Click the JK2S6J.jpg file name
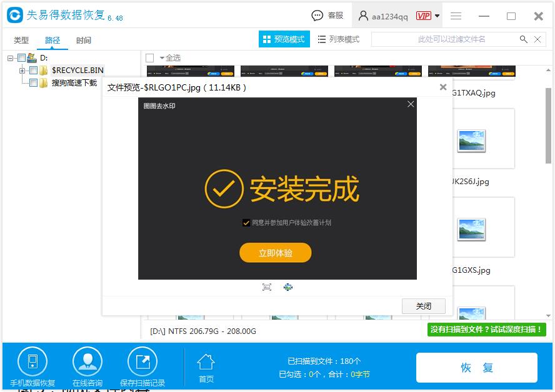This screenshot has height=392, width=555. 471,182
